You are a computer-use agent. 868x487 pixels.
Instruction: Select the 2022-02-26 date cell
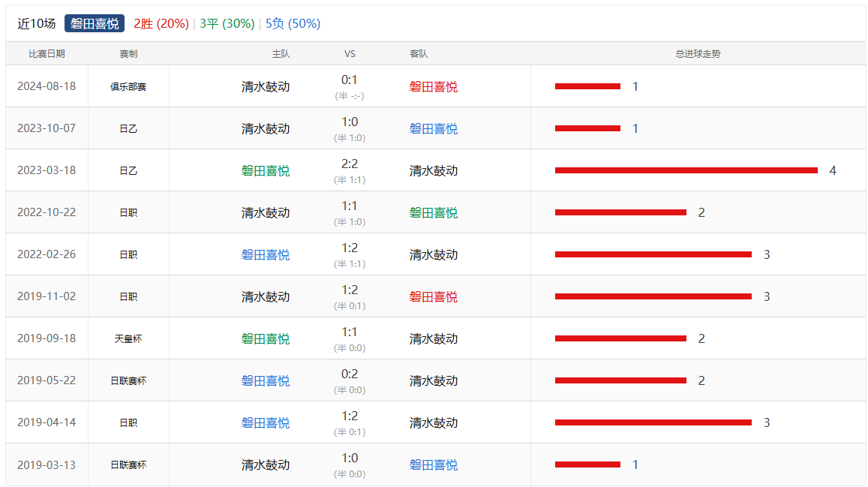pyautogui.click(x=47, y=254)
